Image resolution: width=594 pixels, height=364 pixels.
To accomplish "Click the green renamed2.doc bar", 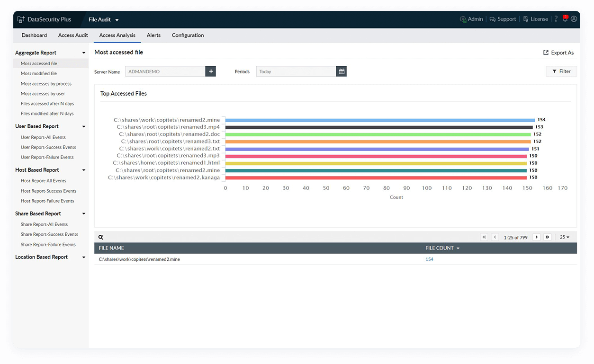I will click(x=378, y=134).
